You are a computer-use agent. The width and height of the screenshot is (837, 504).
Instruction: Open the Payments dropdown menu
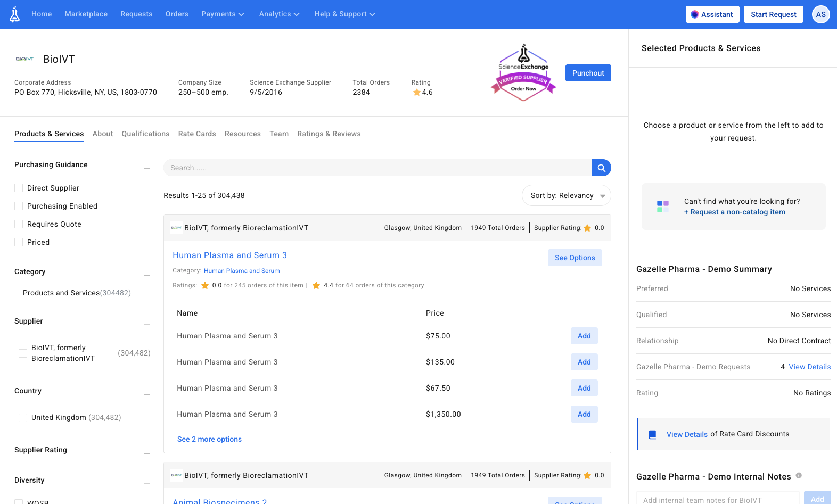pyautogui.click(x=223, y=14)
